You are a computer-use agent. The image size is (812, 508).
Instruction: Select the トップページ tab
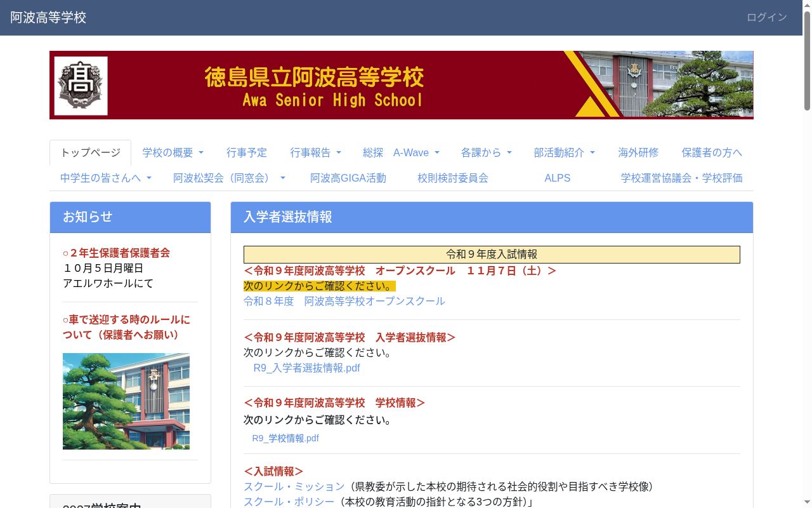click(x=91, y=152)
